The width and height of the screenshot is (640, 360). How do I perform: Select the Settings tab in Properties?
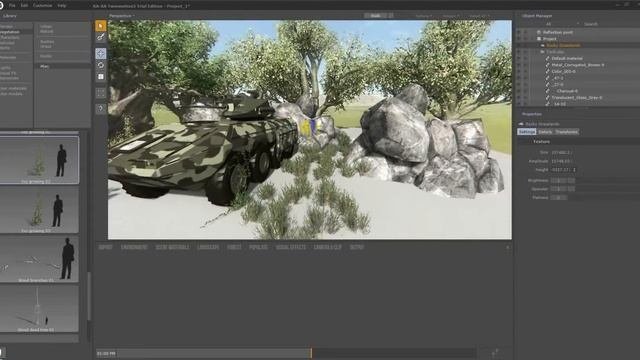click(x=527, y=132)
